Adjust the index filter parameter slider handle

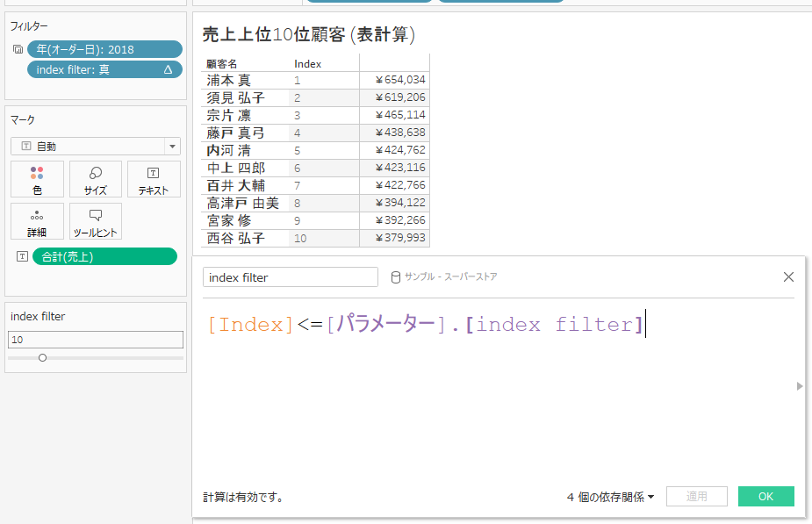click(x=42, y=357)
